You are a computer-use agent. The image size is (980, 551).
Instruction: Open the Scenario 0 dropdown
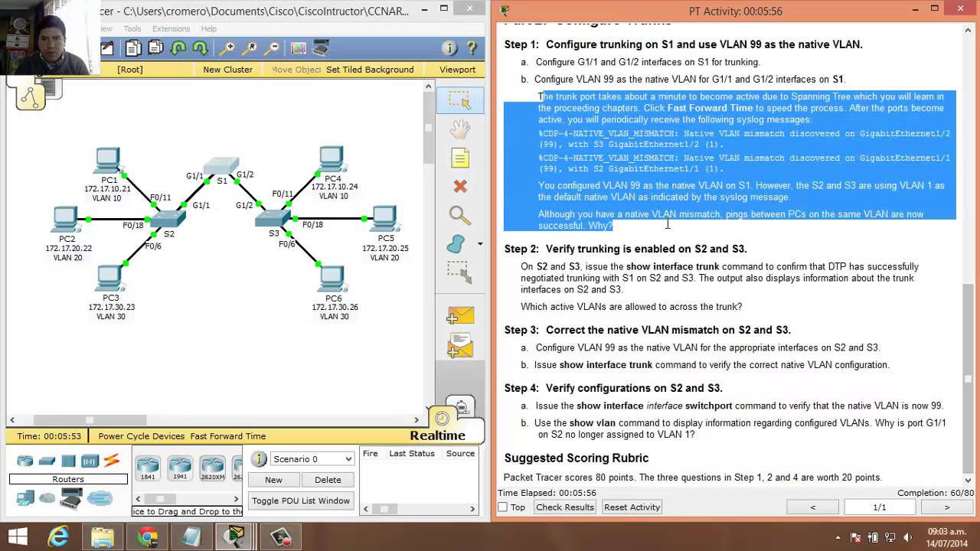coord(312,459)
